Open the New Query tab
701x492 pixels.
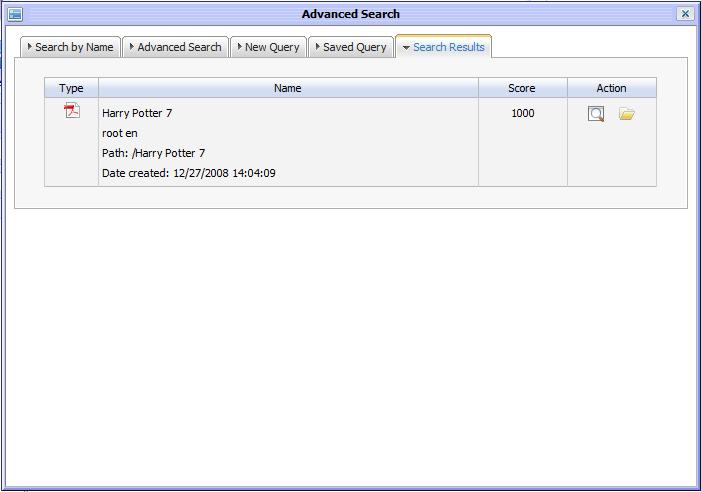(268, 47)
